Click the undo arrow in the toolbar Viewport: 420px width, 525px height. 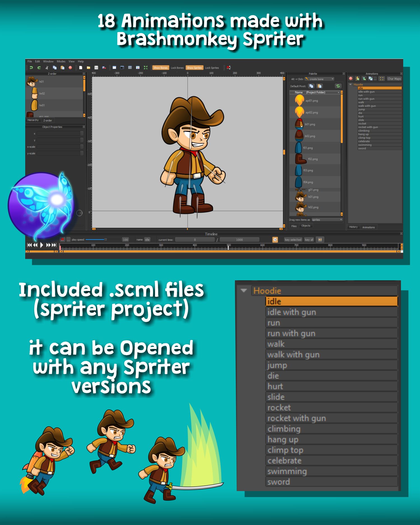coord(31,68)
